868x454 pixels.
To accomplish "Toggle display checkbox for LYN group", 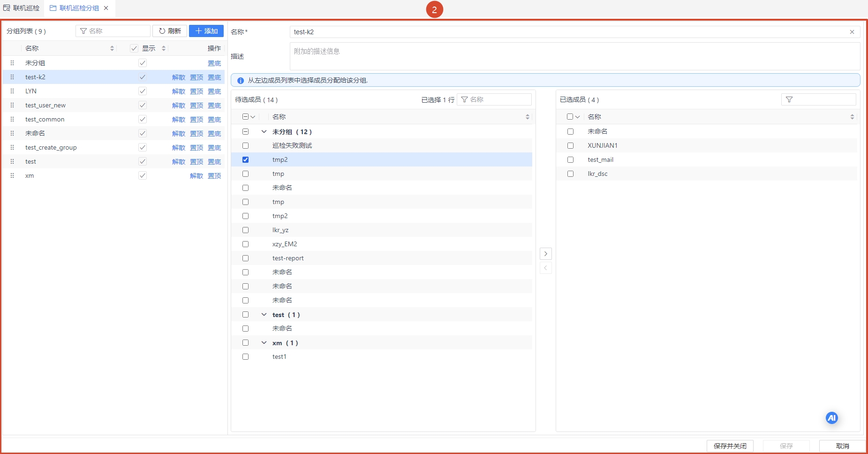I will click(143, 91).
